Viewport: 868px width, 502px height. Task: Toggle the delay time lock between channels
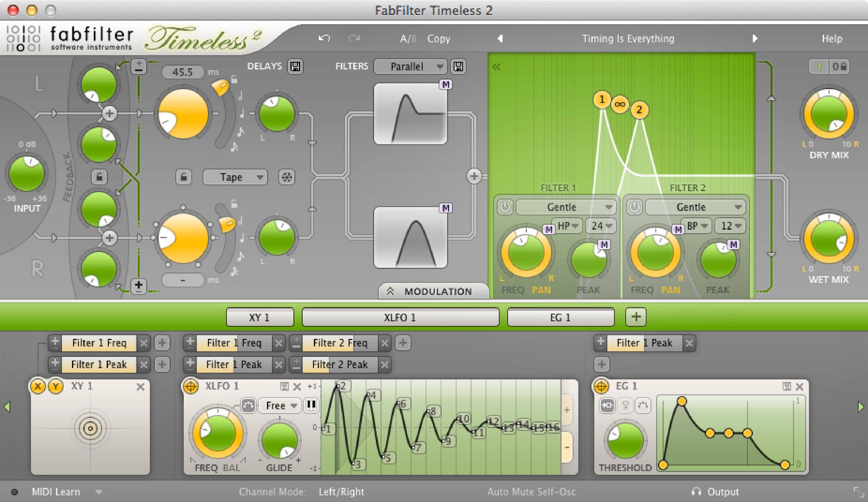pyautogui.click(x=184, y=177)
